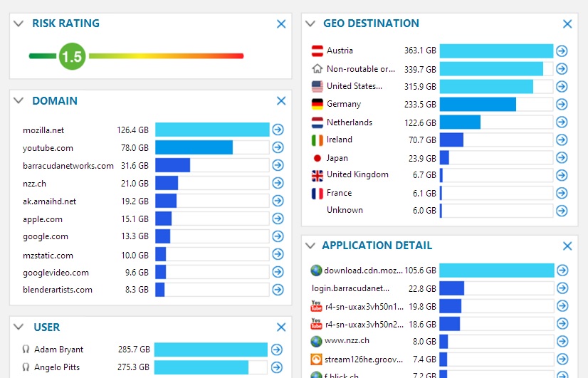The width and height of the screenshot is (588, 378).
Task: Select the barracudanetworks.com domain entry
Action: pos(68,166)
